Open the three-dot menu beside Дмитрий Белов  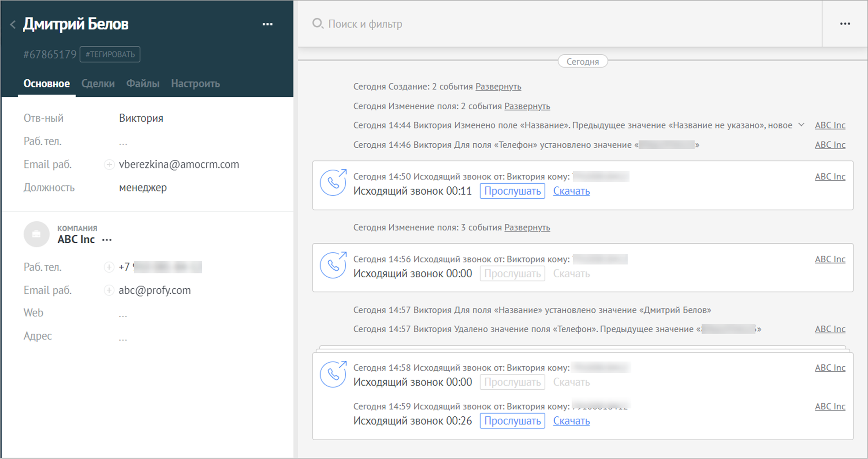tap(267, 24)
